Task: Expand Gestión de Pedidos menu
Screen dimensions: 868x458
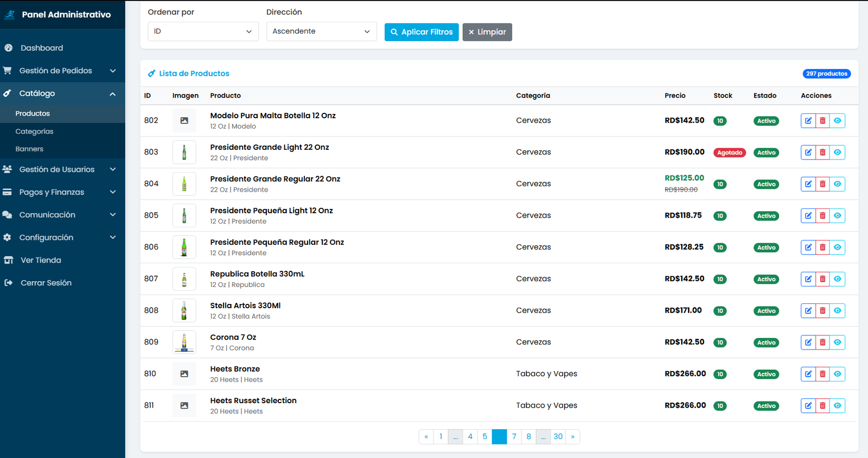Action: tap(62, 71)
